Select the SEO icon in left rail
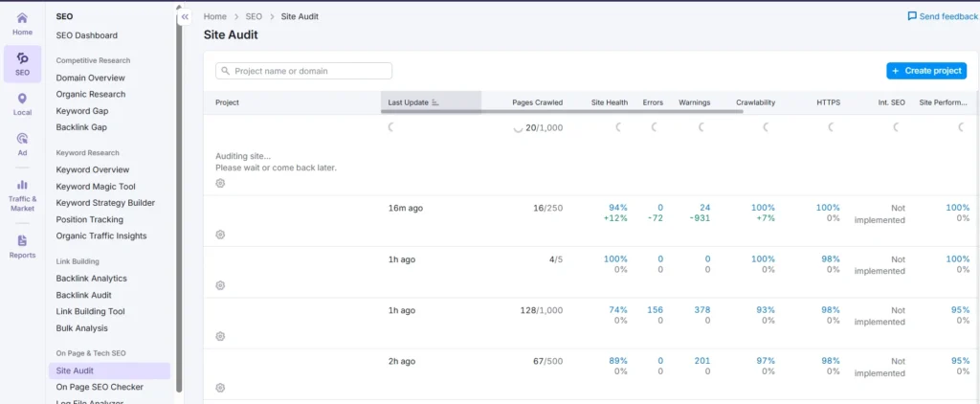 (x=23, y=58)
